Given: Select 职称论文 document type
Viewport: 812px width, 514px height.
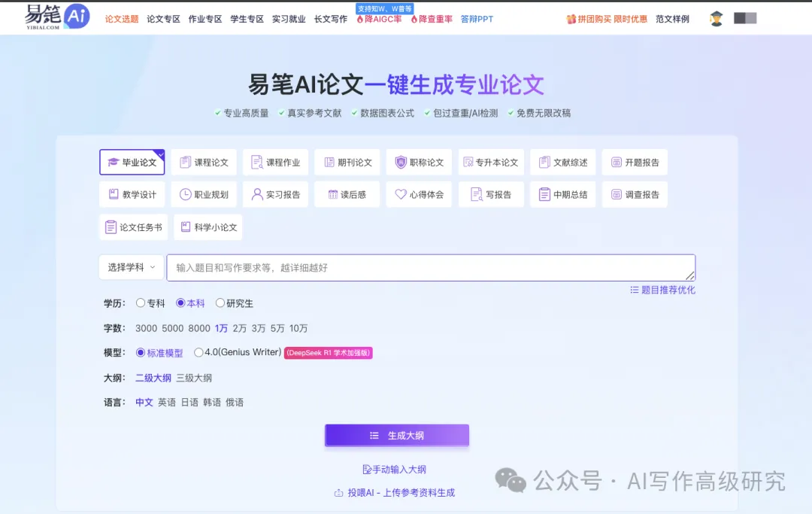Looking at the screenshot, I should tap(420, 163).
